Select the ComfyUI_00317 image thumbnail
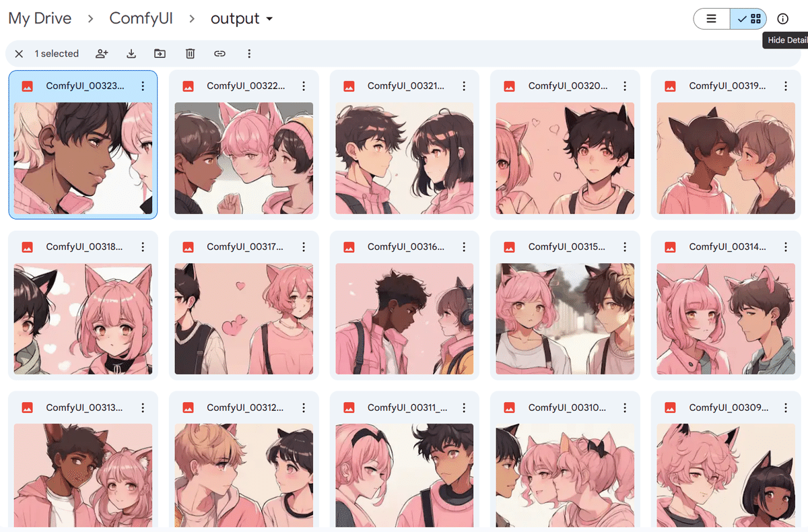808x532 pixels. [x=244, y=319]
